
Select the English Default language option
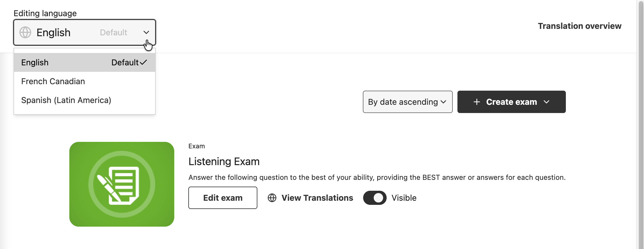(x=85, y=62)
